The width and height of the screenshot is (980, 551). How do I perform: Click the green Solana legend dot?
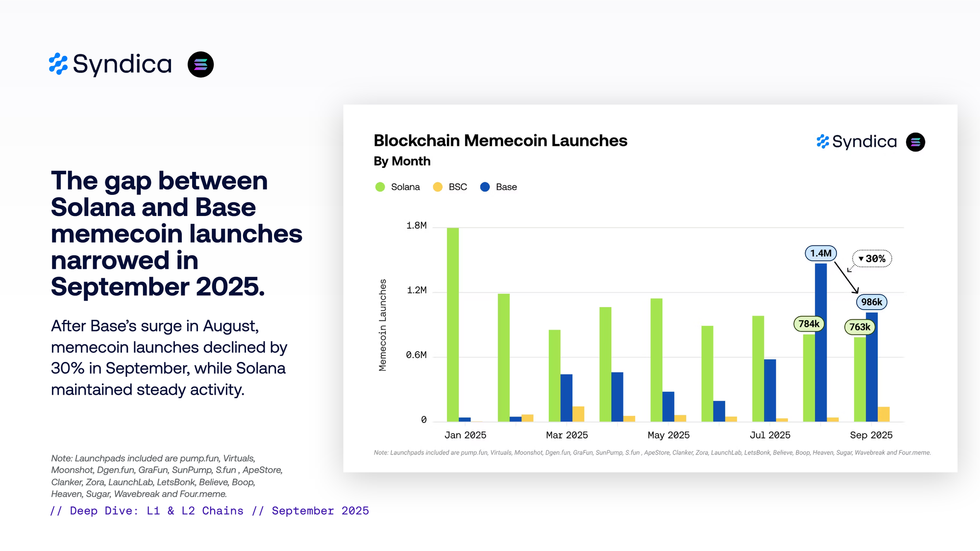point(380,187)
